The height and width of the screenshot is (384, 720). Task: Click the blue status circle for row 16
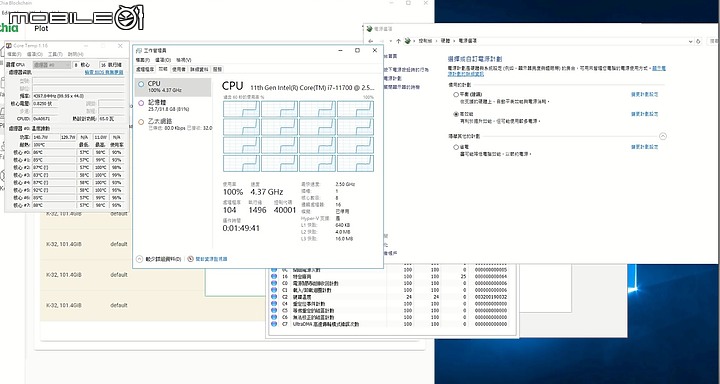point(274,277)
